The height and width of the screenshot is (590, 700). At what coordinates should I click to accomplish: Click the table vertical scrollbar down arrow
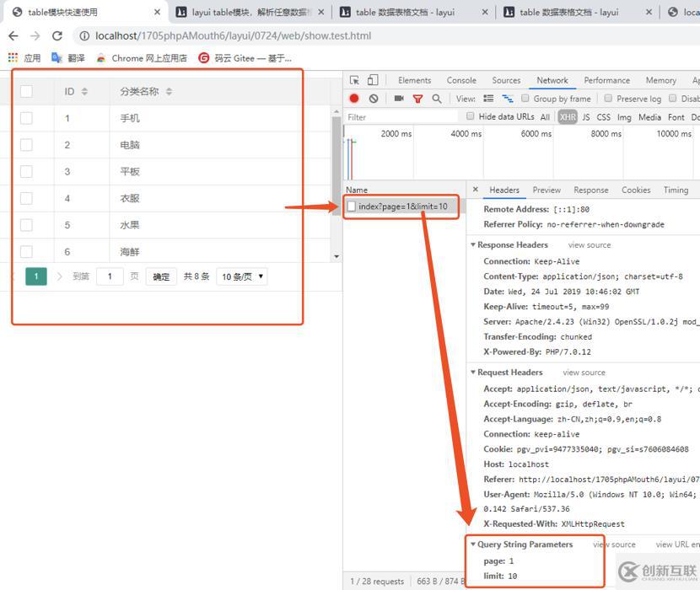(x=337, y=256)
